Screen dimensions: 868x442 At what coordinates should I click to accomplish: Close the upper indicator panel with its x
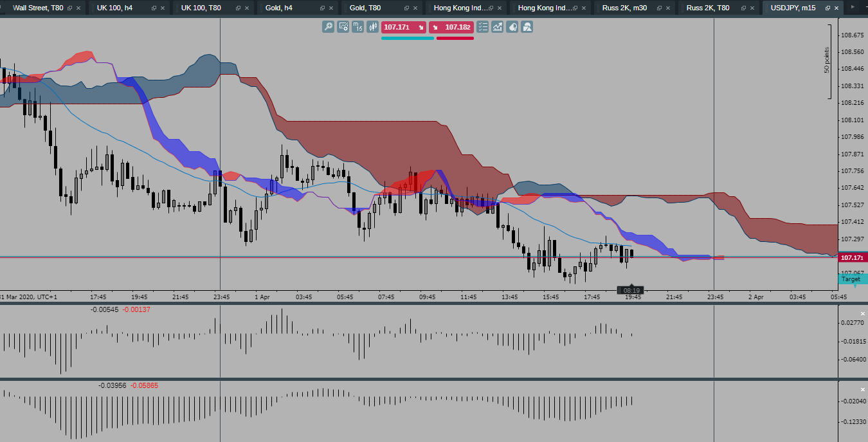click(x=862, y=314)
